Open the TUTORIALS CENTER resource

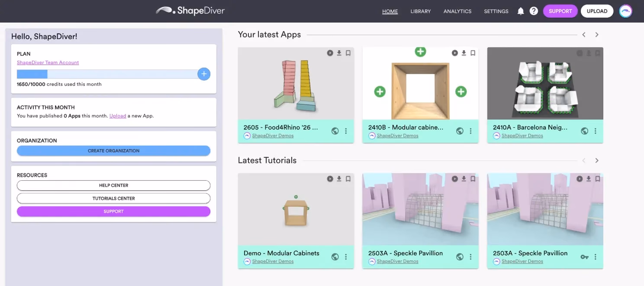coord(113,198)
